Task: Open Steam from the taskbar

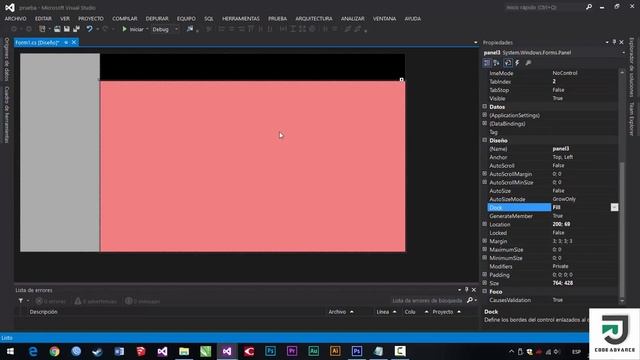Action: (97, 351)
